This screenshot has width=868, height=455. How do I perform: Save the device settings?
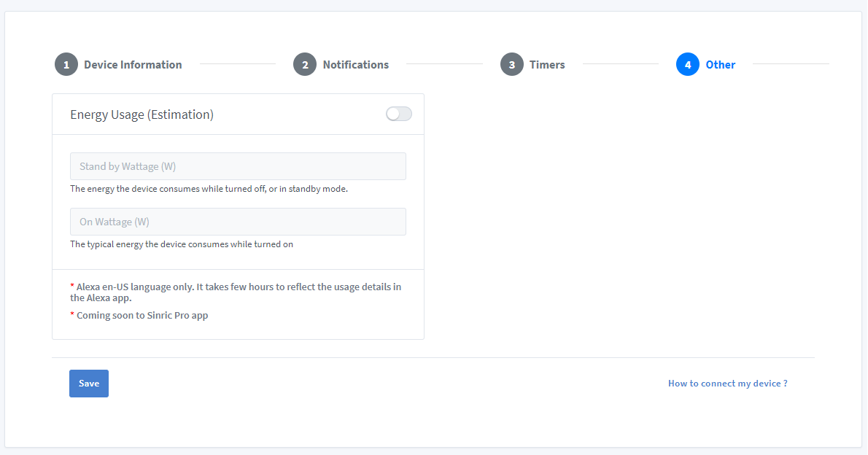89,384
